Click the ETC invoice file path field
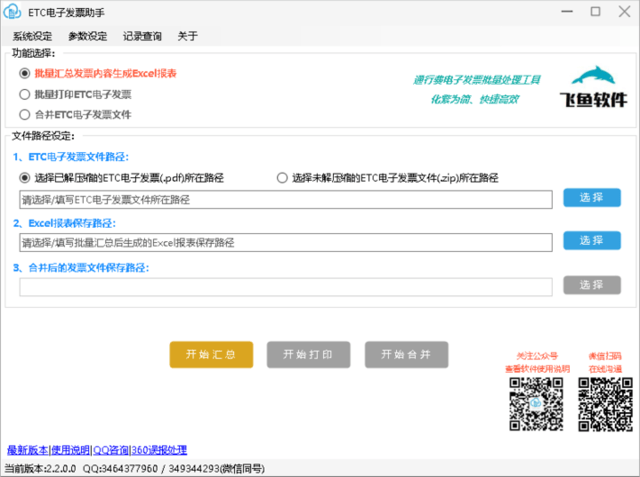 pos(286,200)
